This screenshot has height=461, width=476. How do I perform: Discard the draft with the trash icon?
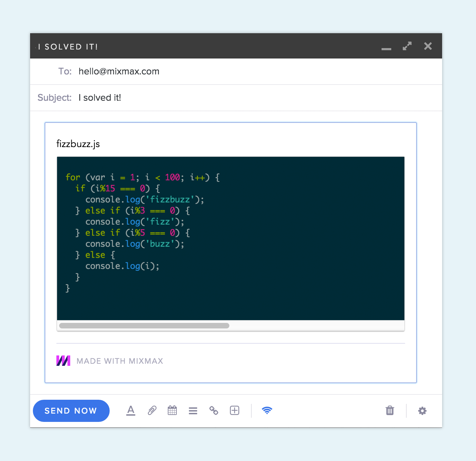pyautogui.click(x=390, y=410)
